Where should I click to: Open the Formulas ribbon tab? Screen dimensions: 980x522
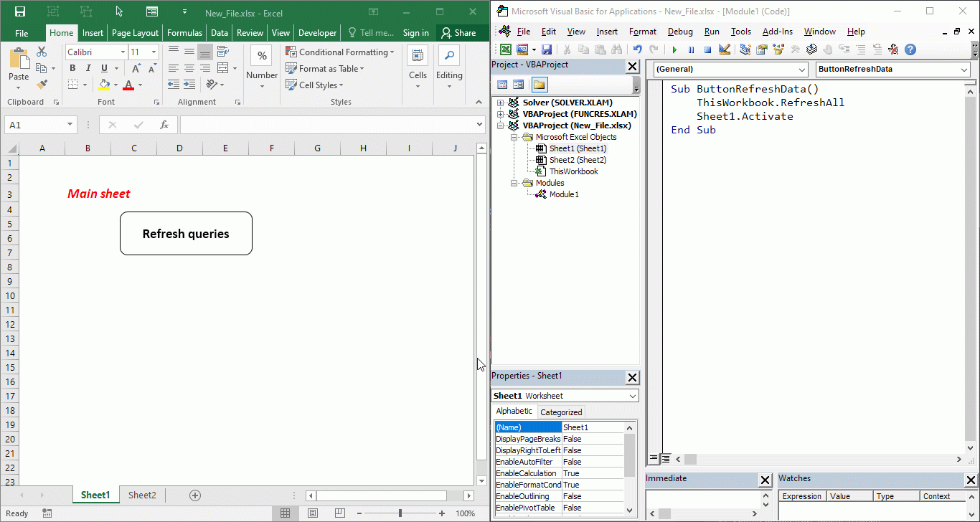tap(184, 33)
